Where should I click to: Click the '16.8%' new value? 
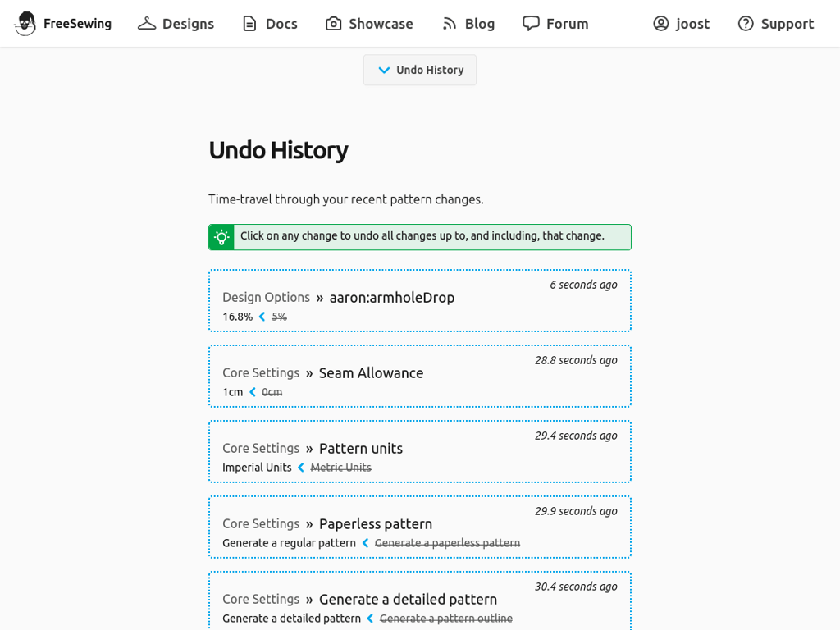(237, 317)
